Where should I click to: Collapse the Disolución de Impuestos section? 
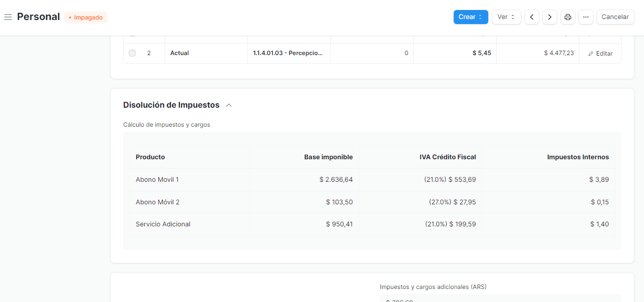pos(229,105)
